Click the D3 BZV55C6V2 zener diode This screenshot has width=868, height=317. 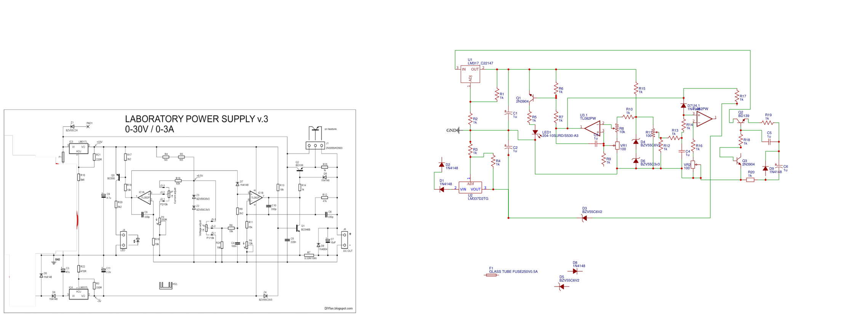[584, 218]
